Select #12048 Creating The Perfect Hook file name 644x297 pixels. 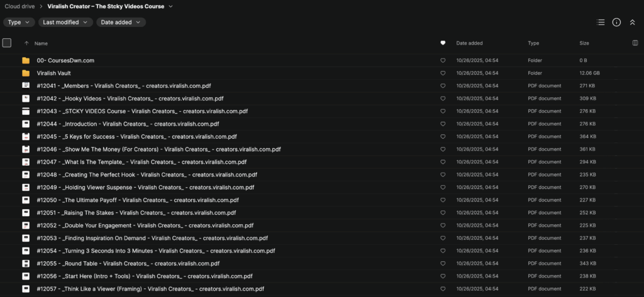click(x=147, y=175)
